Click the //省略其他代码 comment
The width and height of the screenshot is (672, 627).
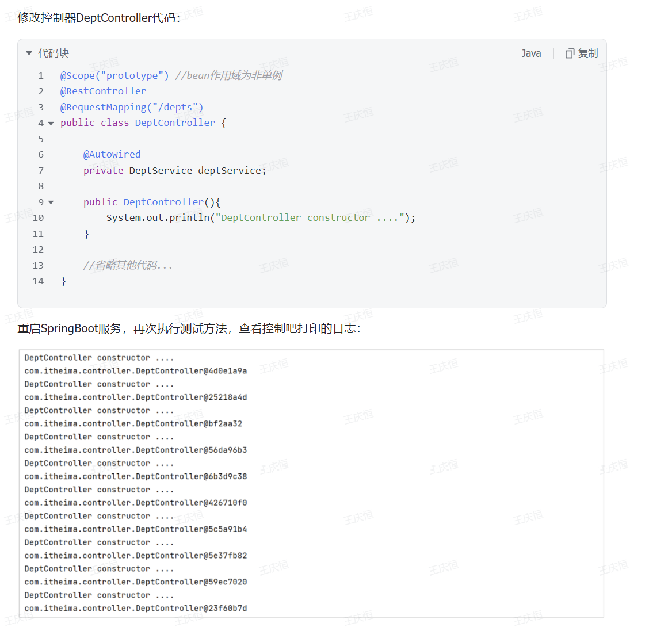(x=128, y=265)
